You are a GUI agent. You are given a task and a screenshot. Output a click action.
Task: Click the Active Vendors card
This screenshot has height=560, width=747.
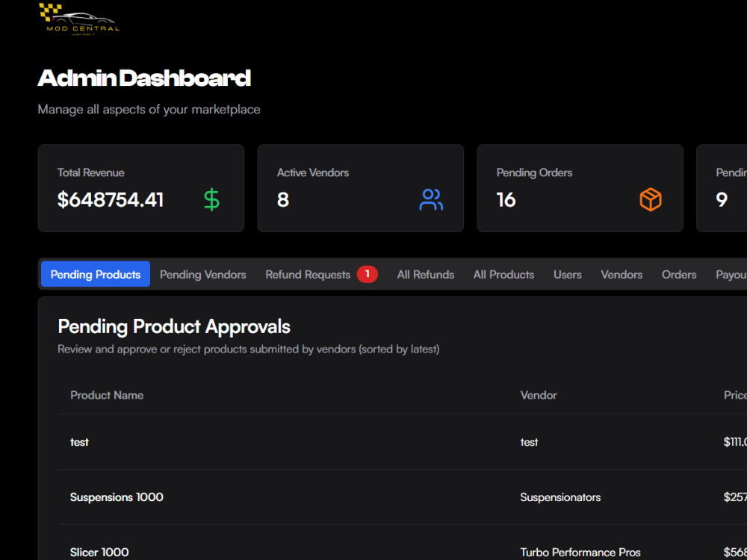pyautogui.click(x=361, y=188)
